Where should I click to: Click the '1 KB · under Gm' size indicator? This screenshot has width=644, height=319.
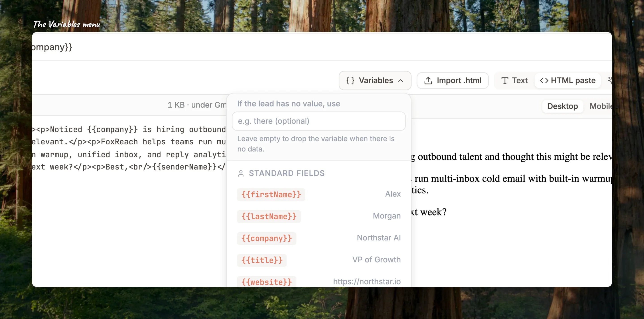tap(197, 105)
